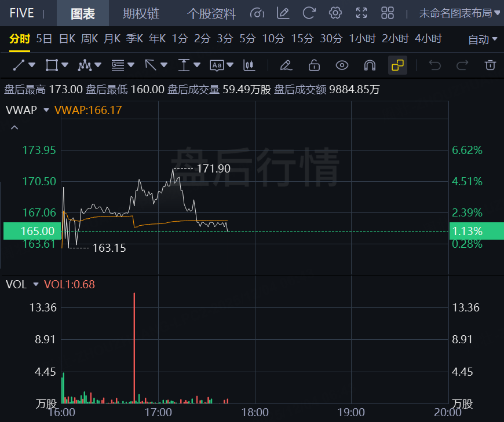Viewport: 504px width, 422px height.
Task: Select the pencil drawing tool
Action: pyautogui.click(x=286, y=65)
